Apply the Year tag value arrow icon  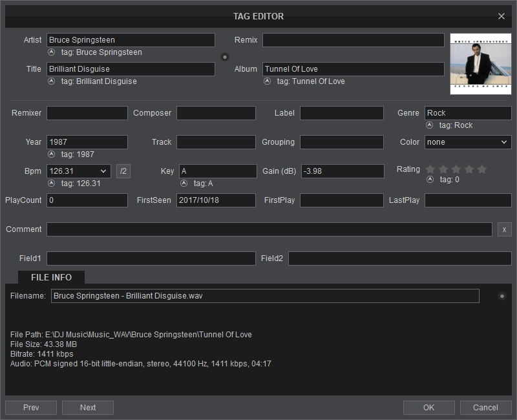52,154
